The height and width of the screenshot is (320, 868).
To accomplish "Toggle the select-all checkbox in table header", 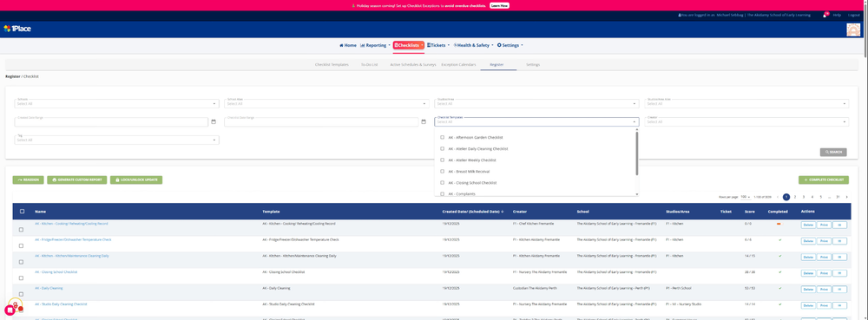I will click(x=23, y=211).
